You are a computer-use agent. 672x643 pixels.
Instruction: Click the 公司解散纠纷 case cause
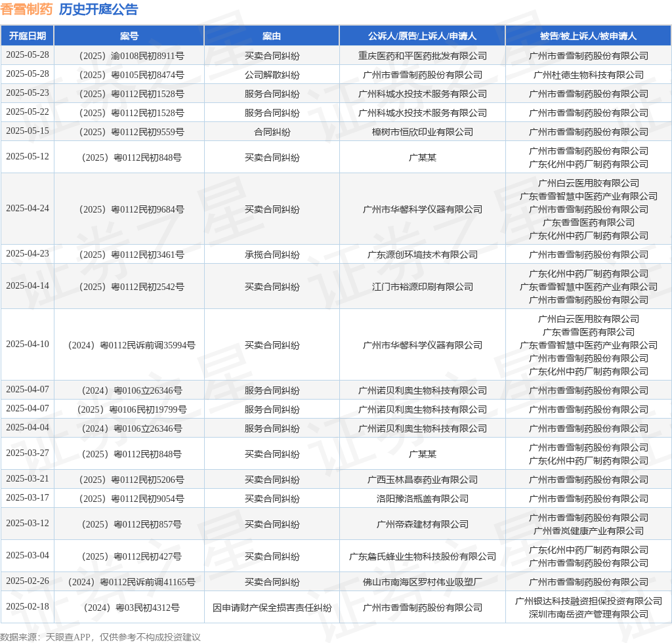[272, 75]
